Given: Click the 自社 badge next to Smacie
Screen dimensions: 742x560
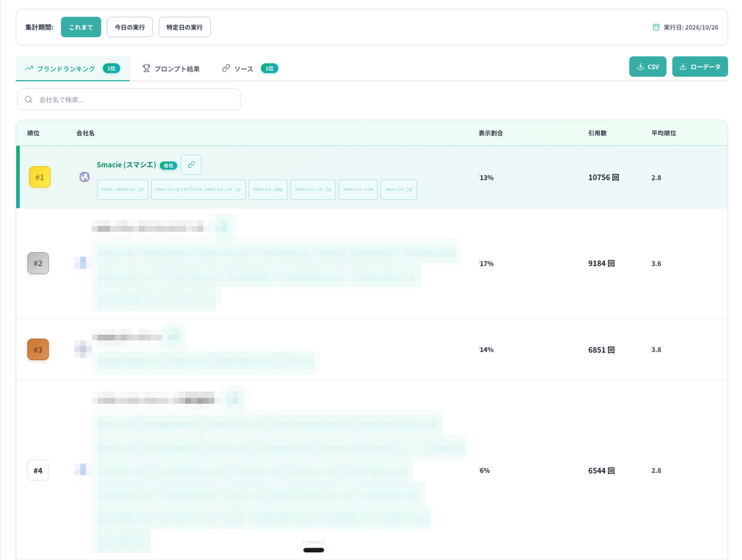Looking at the screenshot, I should [x=168, y=166].
